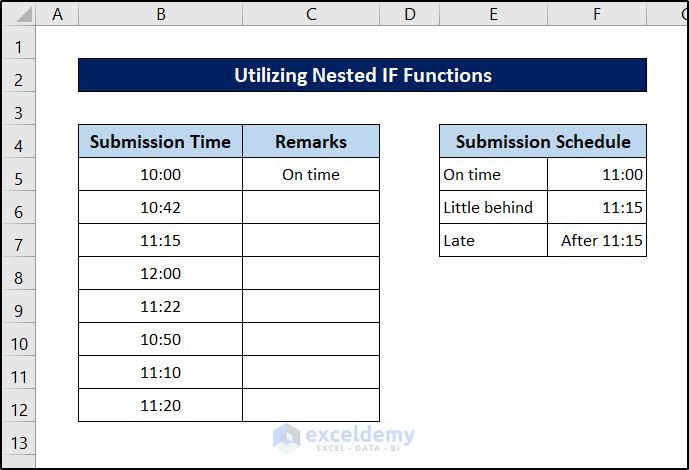The width and height of the screenshot is (689, 470).
Task: Click the 'Utilizing Nested IF Functions' title cell
Action: 362,75
